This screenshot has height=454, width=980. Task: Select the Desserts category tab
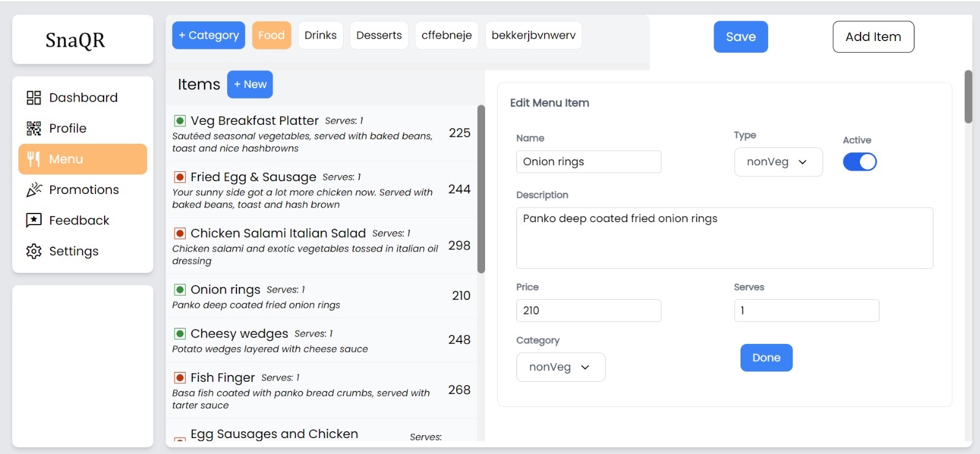379,35
